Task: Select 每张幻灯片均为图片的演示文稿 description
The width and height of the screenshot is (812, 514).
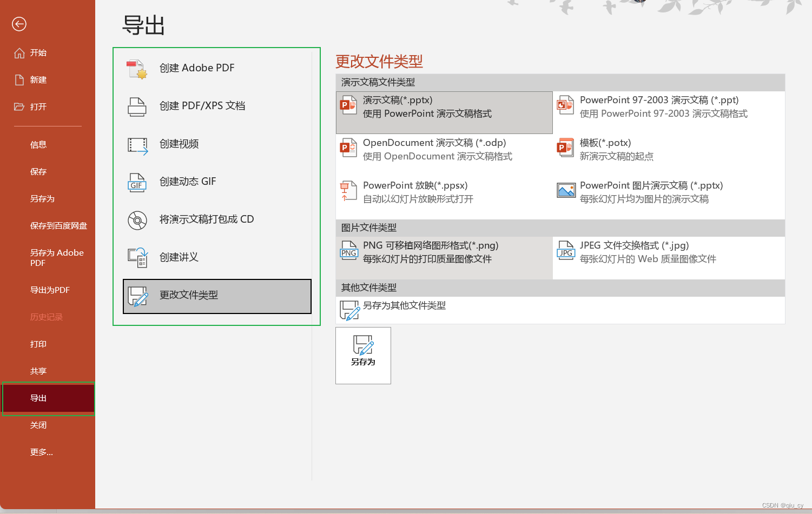Action: pos(644,199)
